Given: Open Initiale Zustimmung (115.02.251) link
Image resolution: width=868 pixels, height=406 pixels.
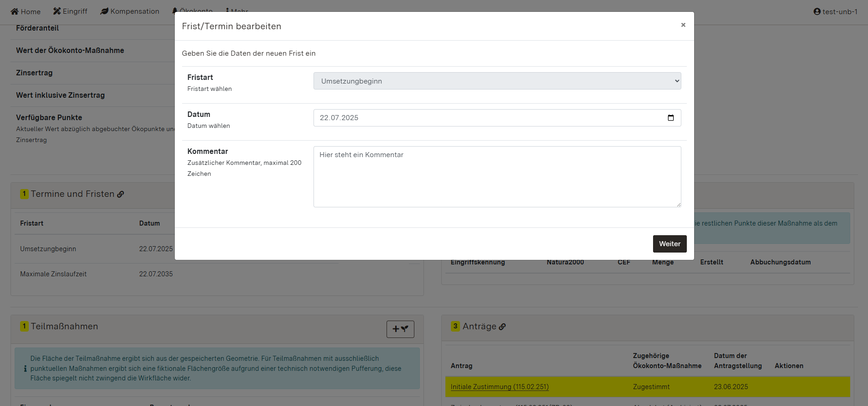Looking at the screenshot, I should click(499, 387).
